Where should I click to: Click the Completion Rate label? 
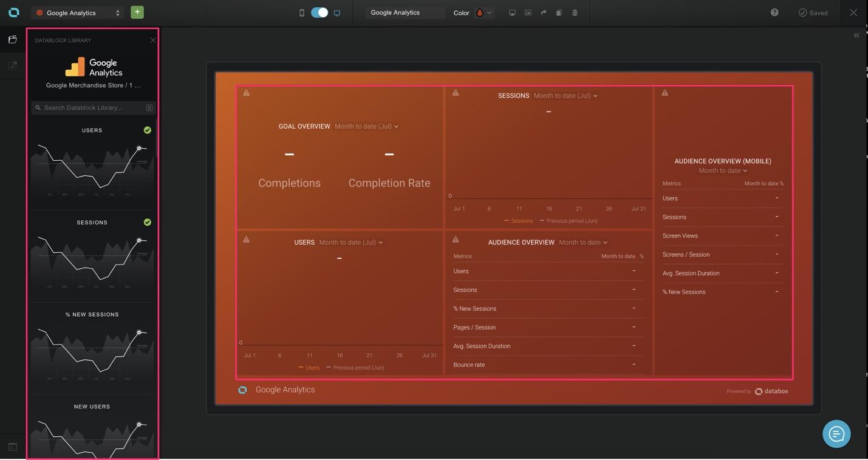point(389,183)
